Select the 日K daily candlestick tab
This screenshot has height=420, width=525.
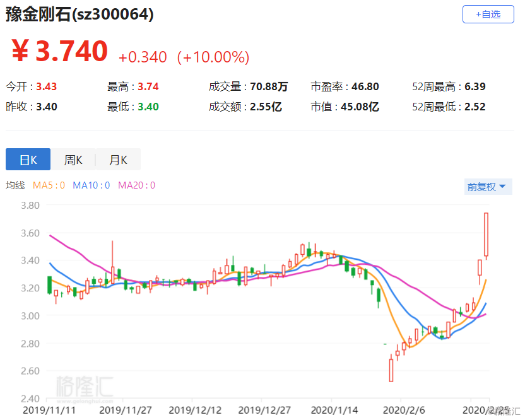pos(28,160)
